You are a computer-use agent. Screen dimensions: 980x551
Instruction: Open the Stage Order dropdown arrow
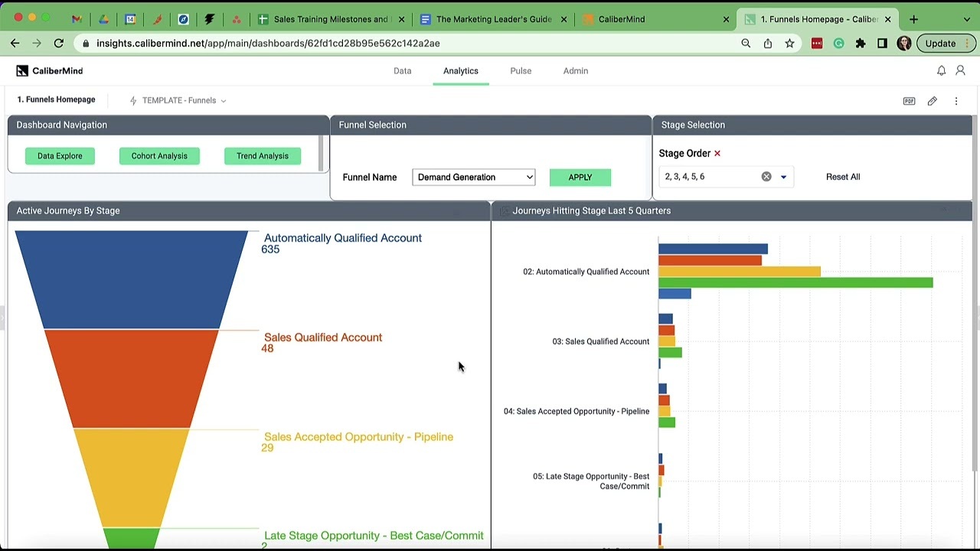coord(782,176)
